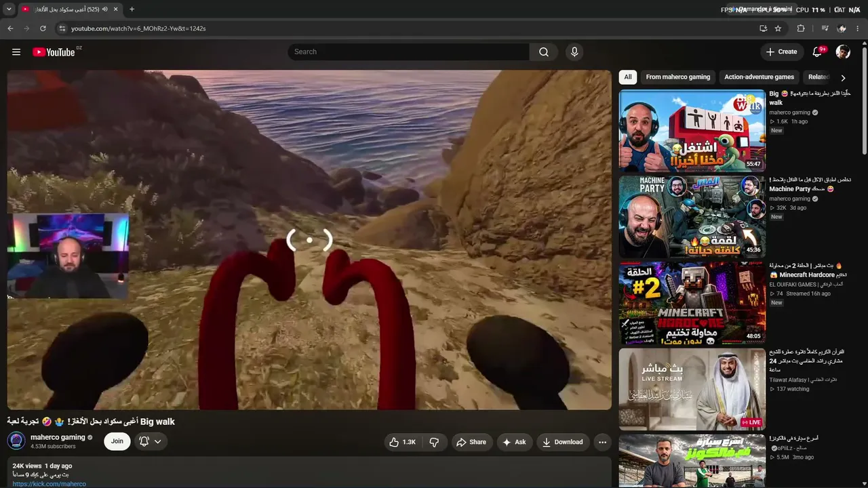Open the Big walk 55:47 thumbnail
Image resolution: width=868 pixels, height=488 pixels.
pos(692,131)
